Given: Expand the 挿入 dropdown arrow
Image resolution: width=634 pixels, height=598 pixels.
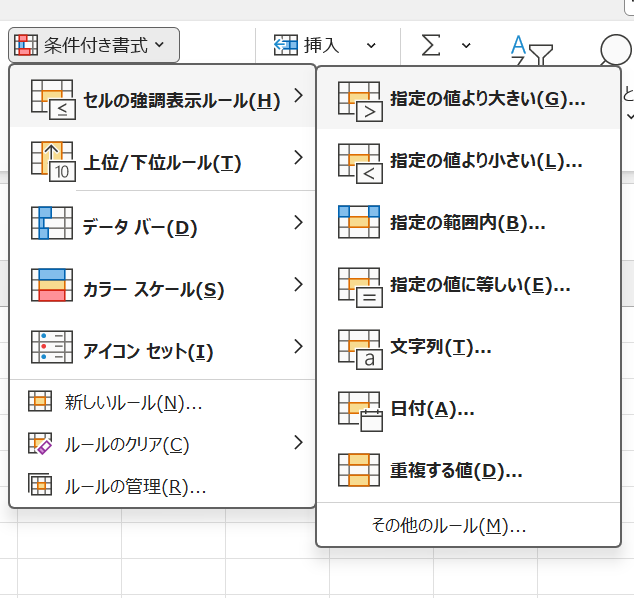Looking at the screenshot, I should point(371,45).
